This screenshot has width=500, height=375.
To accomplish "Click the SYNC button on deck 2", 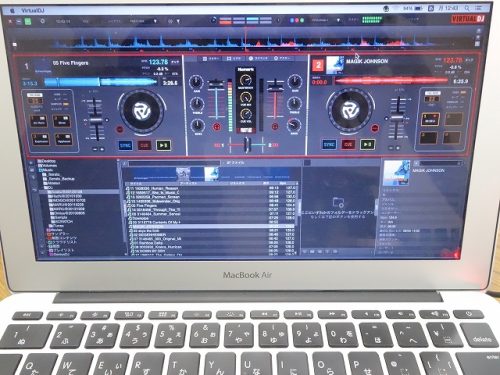I will tap(329, 144).
